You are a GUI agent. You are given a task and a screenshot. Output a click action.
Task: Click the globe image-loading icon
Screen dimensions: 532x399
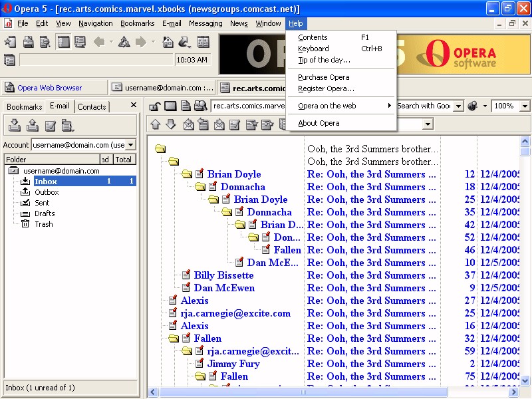coord(472,106)
